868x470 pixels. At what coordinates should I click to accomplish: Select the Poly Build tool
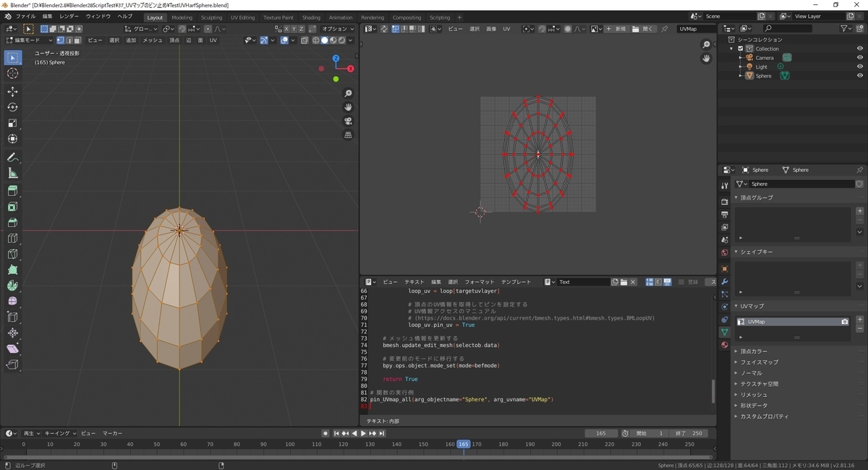tap(12, 270)
